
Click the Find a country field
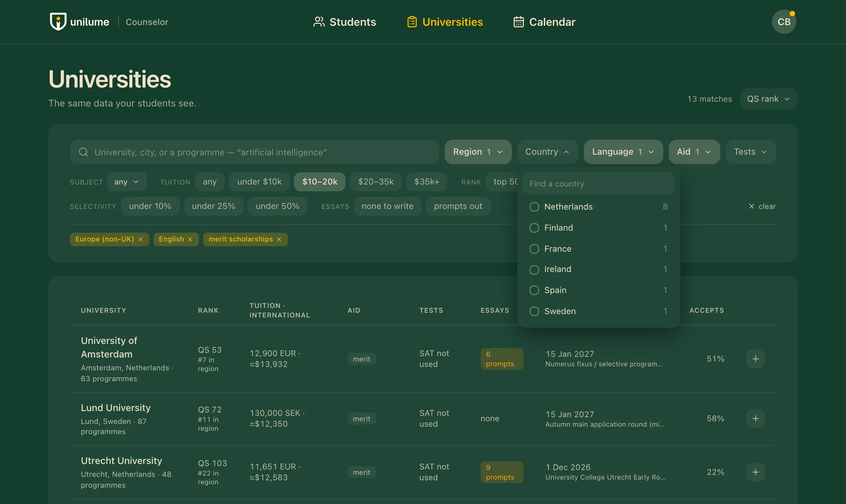[599, 183]
